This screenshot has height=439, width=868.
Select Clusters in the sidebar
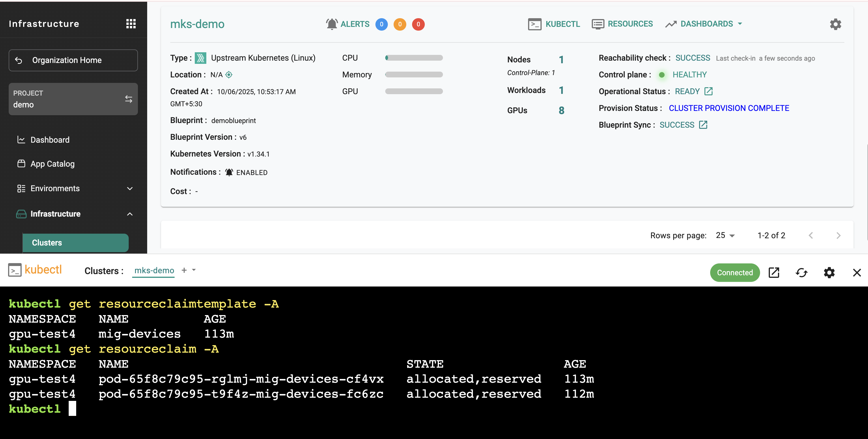coord(47,242)
